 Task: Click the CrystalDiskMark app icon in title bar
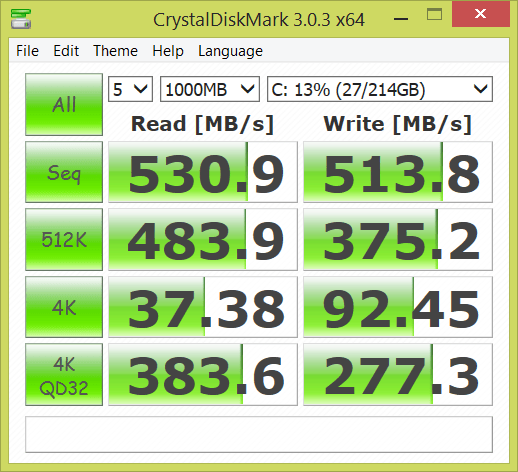click(x=21, y=19)
